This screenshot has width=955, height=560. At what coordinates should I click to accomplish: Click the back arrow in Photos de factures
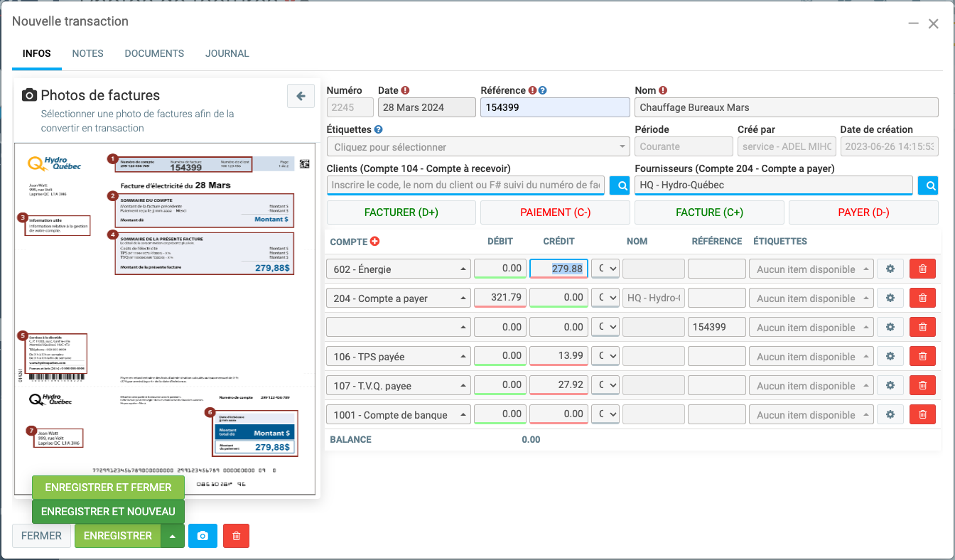[301, 96]
